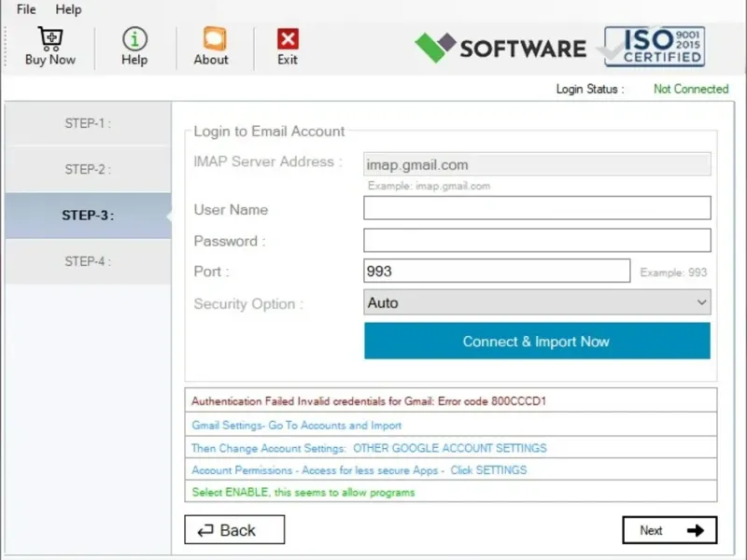Image resolution: width=747 pixels, height=560 pixels.
Task: Click the Buy Now shopping cart icon
Action: tap(50, 39)
